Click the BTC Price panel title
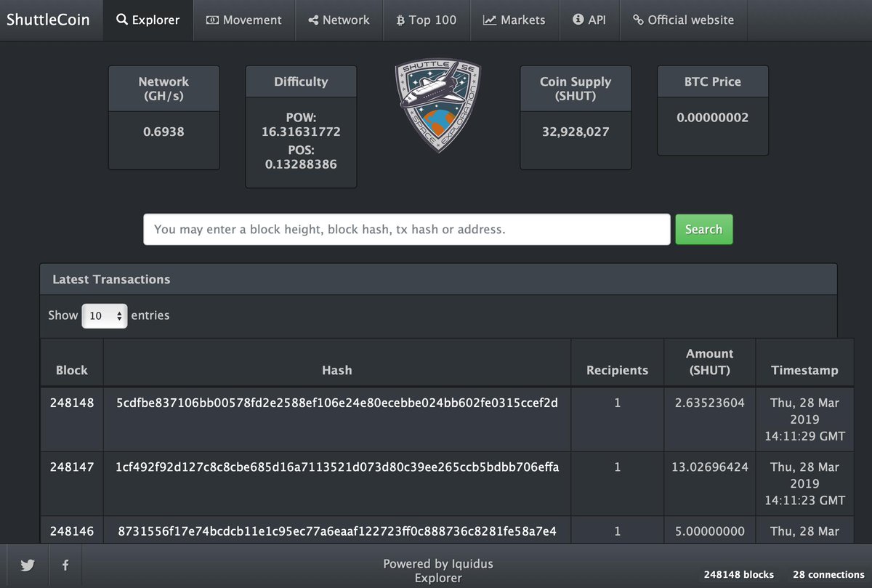Screen dimensions: 872x588 pyautogui.click(x=712, y=81)
